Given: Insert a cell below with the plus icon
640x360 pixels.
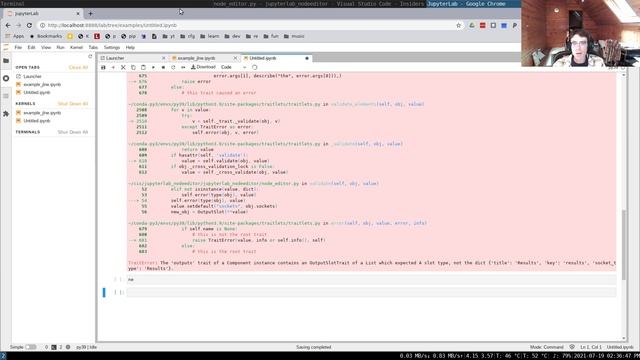Looking at the screenshot, I should [x=113, y=67].
